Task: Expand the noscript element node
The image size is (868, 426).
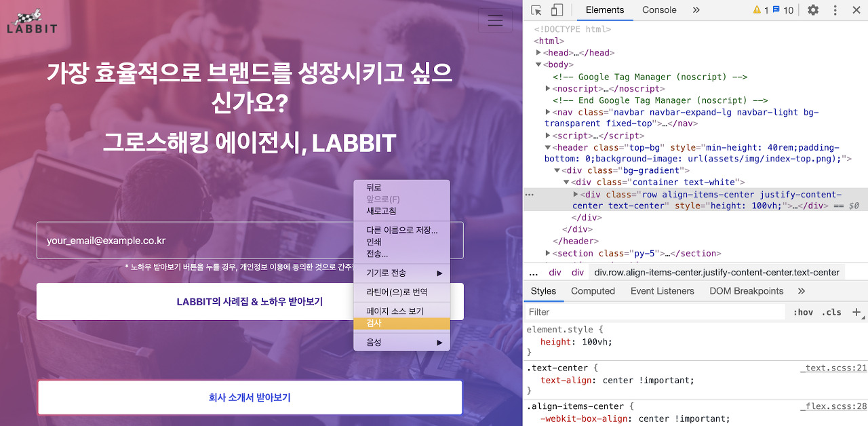Action: (548, 89)
